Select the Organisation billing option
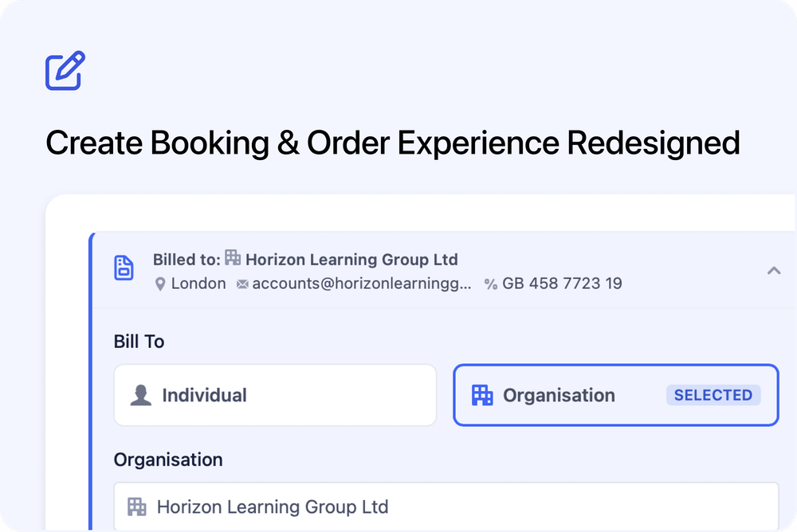 pos(615,394)
